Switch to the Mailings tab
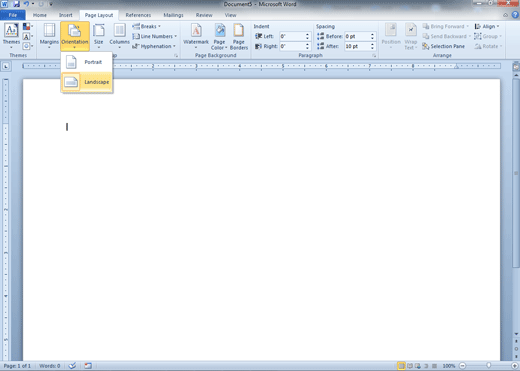Image resolution: width=520 pixels, height=371 pixels. [173, 15]
